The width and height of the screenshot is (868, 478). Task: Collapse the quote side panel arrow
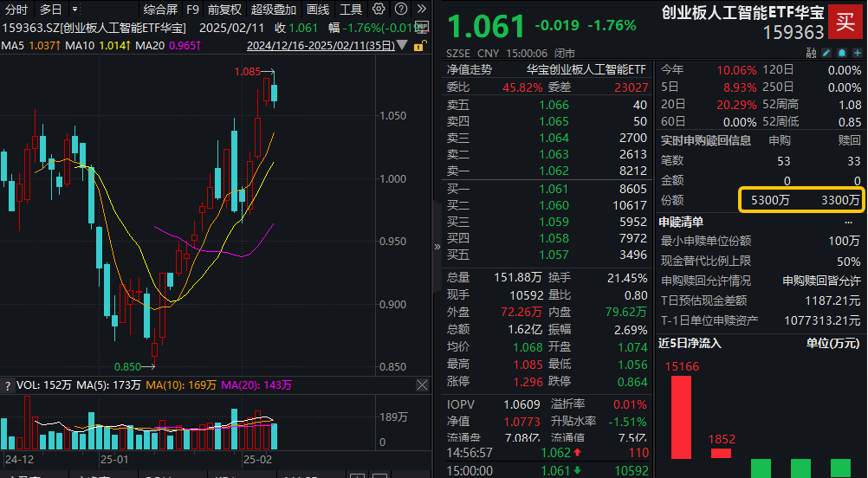(x=437, y=247)
